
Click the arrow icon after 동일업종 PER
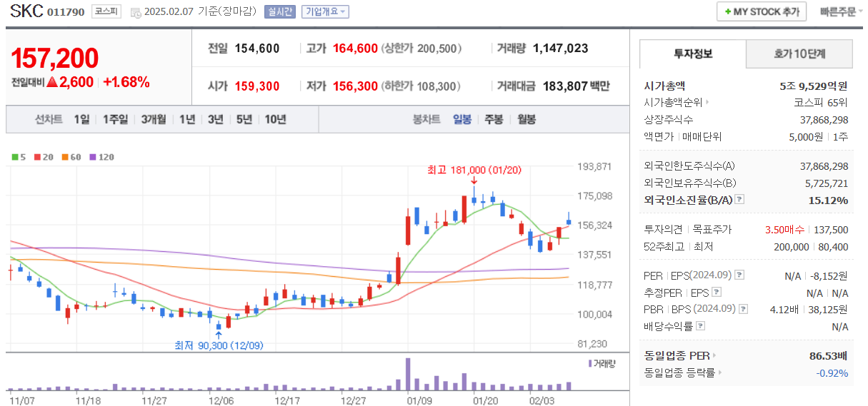(x=714, y=355)
